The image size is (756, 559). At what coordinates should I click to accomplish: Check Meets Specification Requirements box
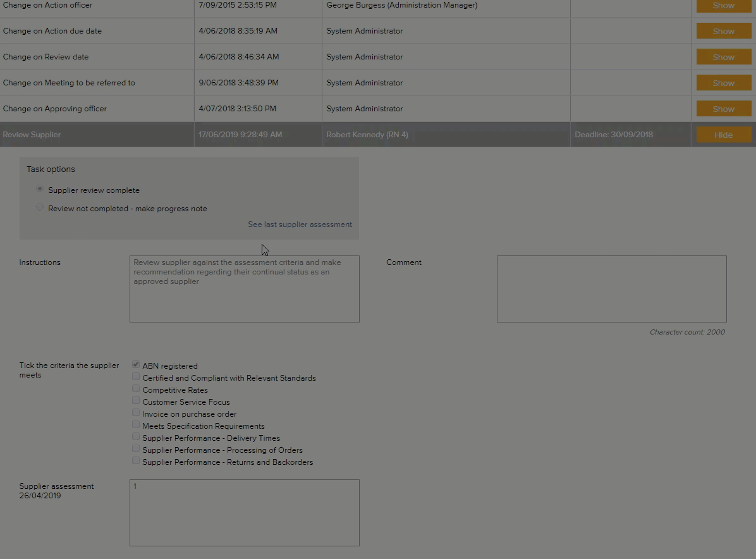(x=136, y=425)
